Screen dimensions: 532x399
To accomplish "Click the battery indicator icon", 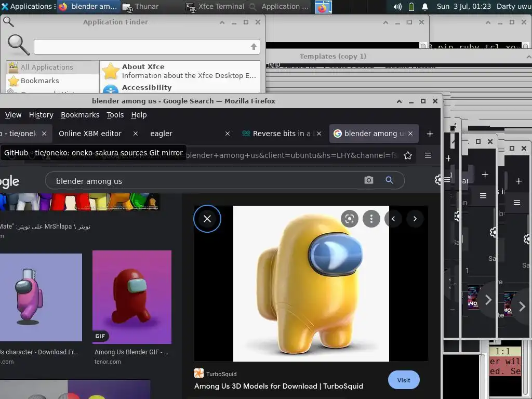I will pyautogui.click(x=411, y=7).
